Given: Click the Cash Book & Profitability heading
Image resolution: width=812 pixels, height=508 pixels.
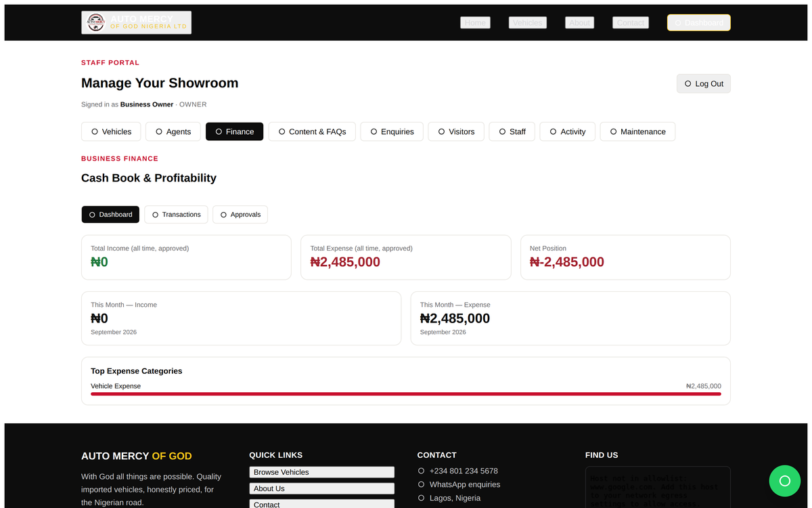Looking at the screenshot, I should tap(149, 178).
